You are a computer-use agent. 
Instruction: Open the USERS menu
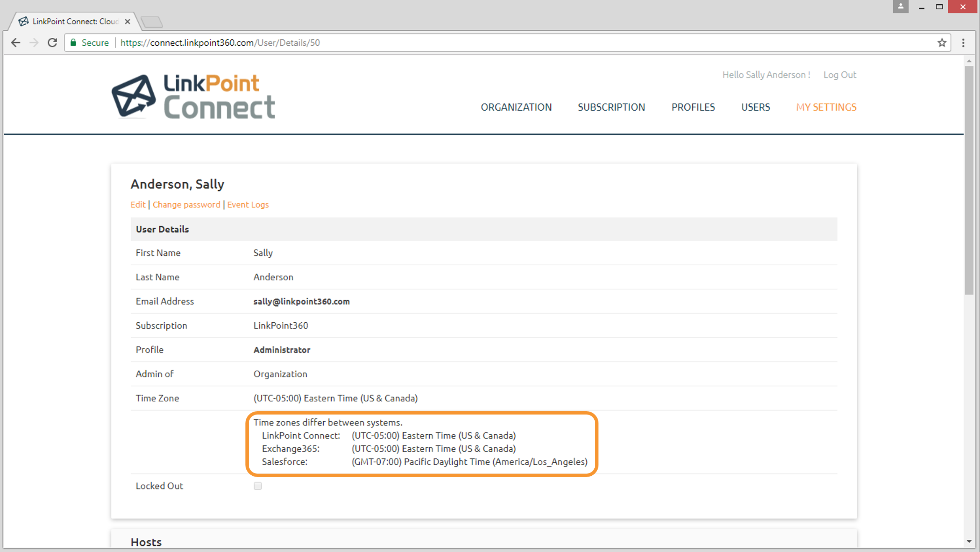[756, 107]
